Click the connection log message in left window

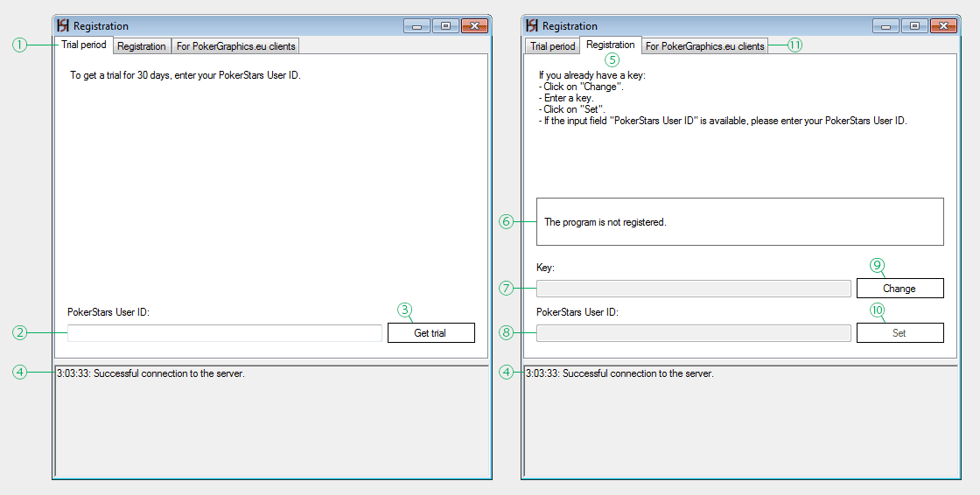150,373
